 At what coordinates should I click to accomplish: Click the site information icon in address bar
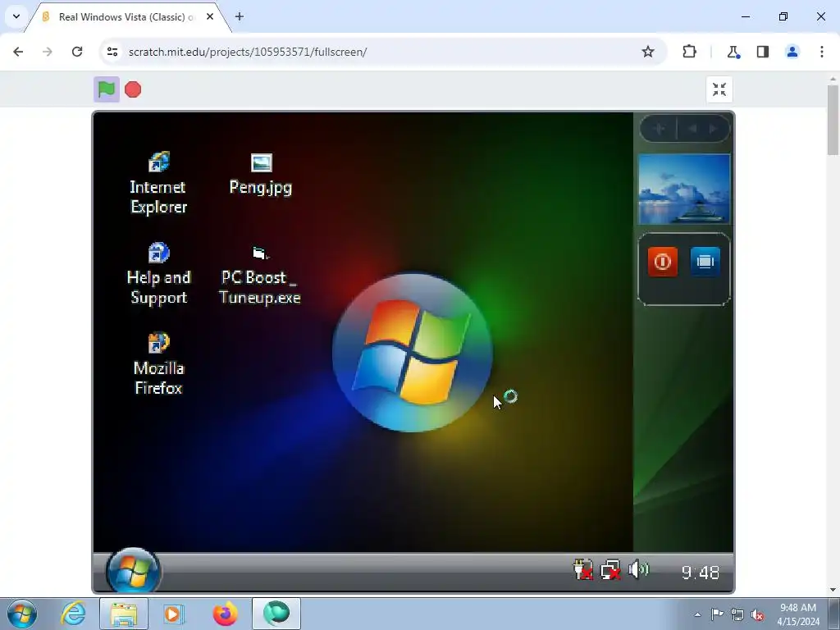point(112,52)
